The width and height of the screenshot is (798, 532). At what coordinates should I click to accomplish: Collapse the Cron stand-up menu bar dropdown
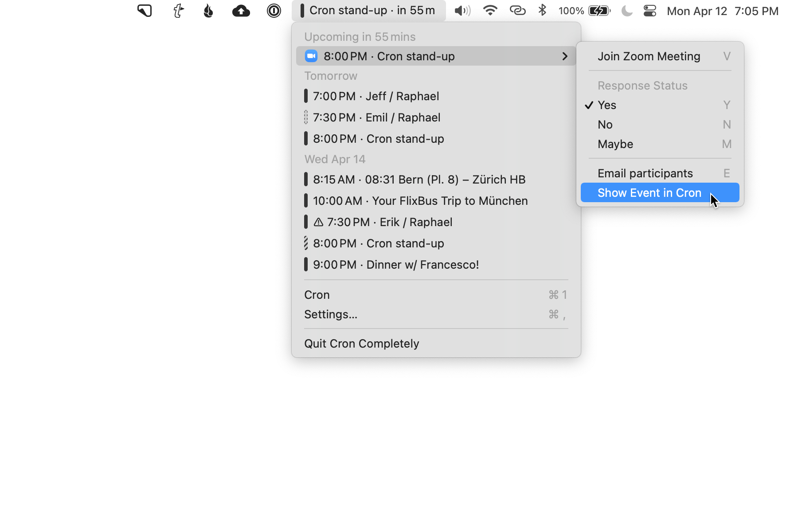click(x=368, y=11)
